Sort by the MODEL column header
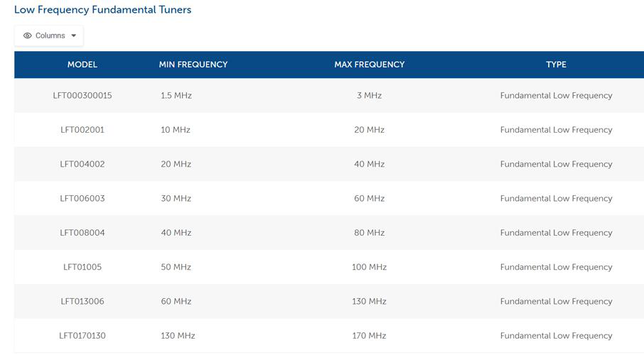This screenshot has width=644, height=355. (82, 65)
